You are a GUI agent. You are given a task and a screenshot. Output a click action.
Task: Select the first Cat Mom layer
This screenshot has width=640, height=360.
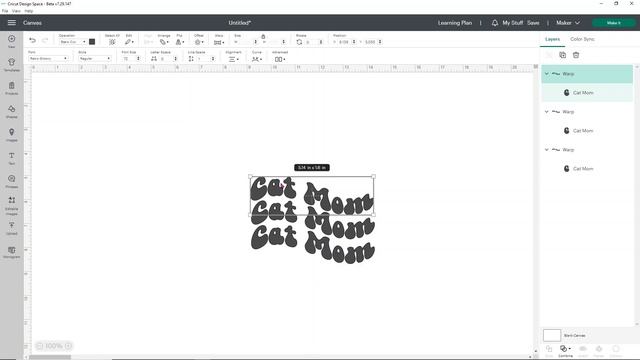click(587, 93)
